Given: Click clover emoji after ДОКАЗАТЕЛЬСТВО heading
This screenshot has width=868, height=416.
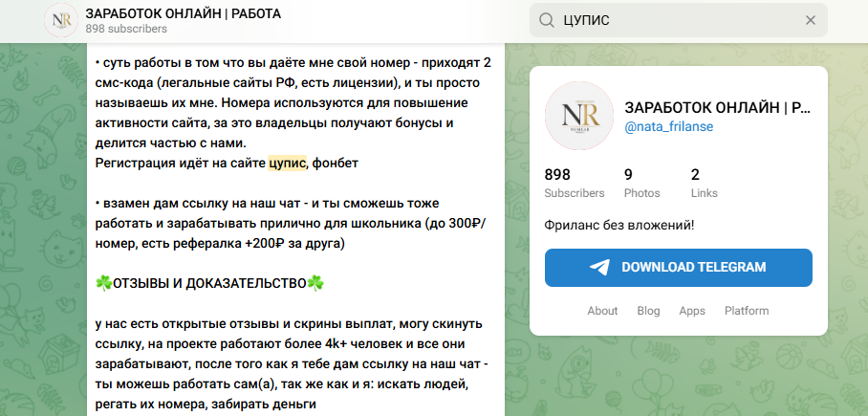Looking at the screenshot, I should 315,284.
